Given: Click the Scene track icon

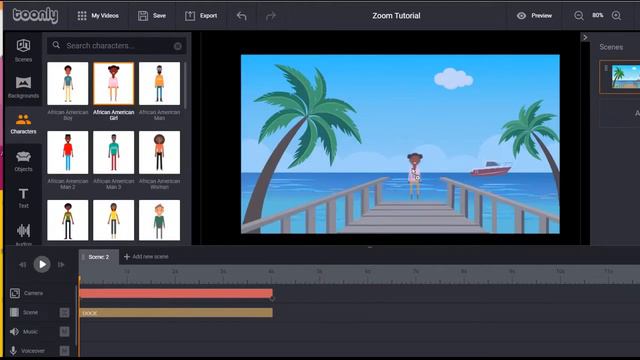Looking at the screenshot, I should 14,312.
